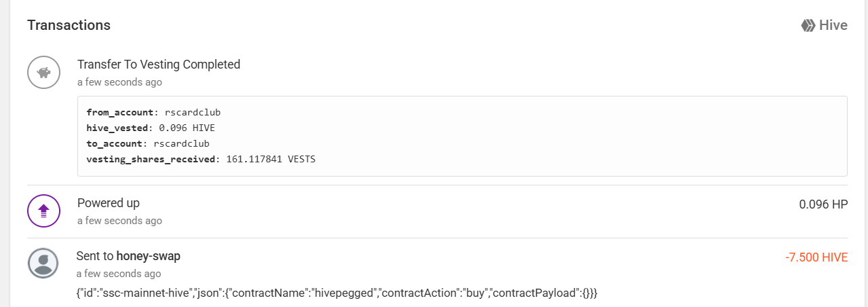Click the 0.096 HP amount
This screenshot has height=307, width=868.
[x=823, y=204]
